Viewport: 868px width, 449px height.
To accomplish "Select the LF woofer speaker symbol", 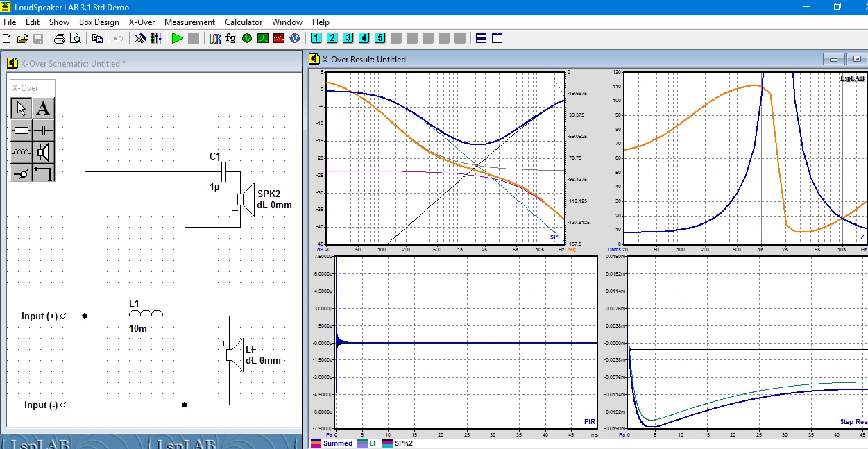I will pos(235,355).
